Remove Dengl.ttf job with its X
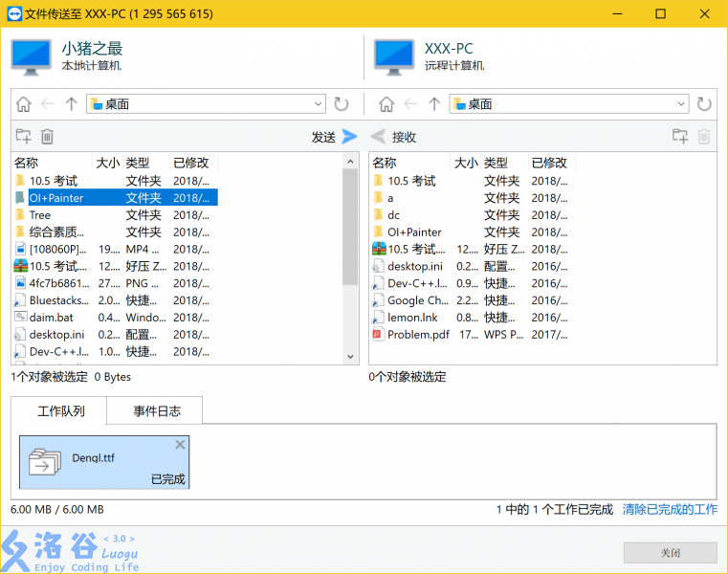Image resolution: width=728 pixels, height=574 pixels. [180, 445]
